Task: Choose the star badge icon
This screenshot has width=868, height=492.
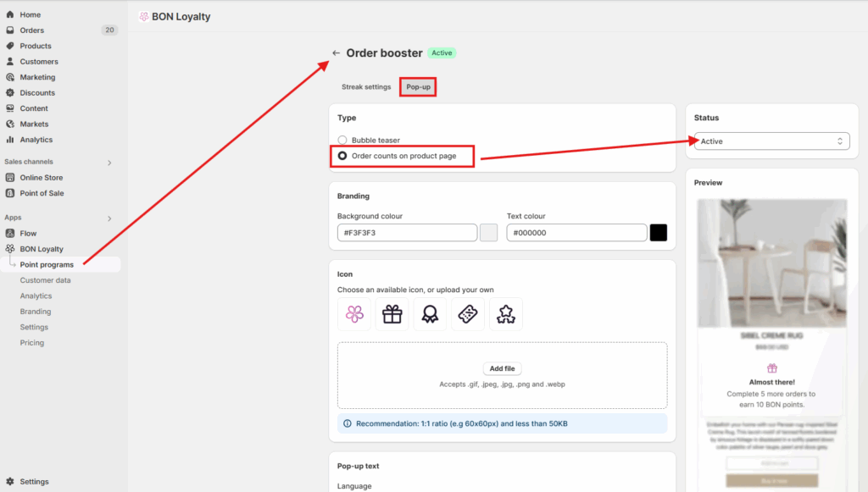Action: [x=506, y=315]
